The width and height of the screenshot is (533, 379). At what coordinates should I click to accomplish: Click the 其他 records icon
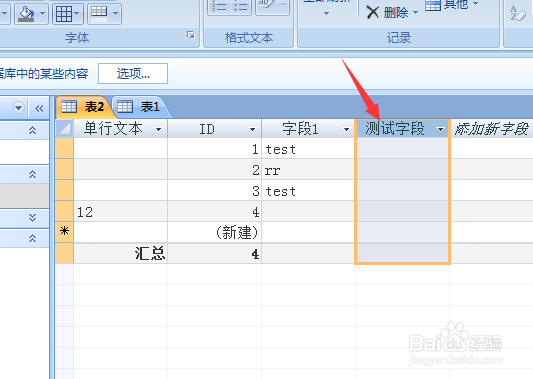433,5
